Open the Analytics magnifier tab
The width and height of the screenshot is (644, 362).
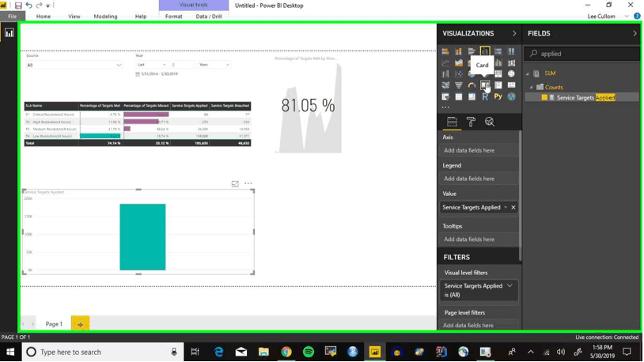(x=489, y=122)
